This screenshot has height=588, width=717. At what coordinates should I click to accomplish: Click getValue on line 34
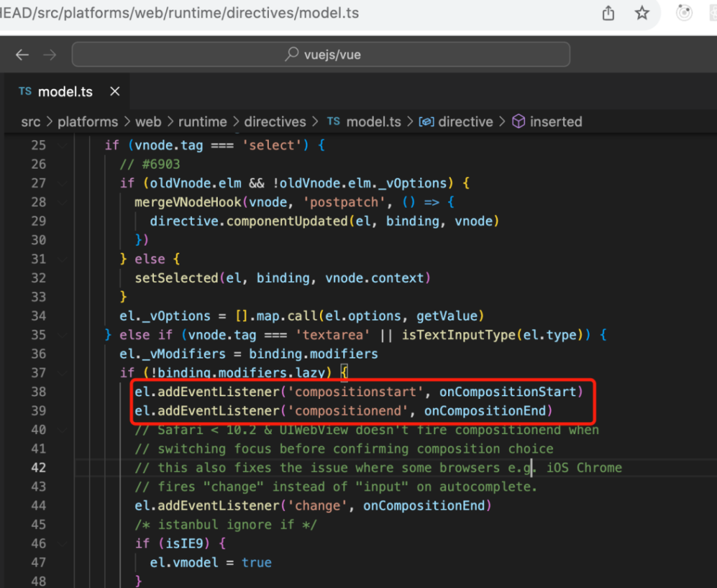point(447,316)
